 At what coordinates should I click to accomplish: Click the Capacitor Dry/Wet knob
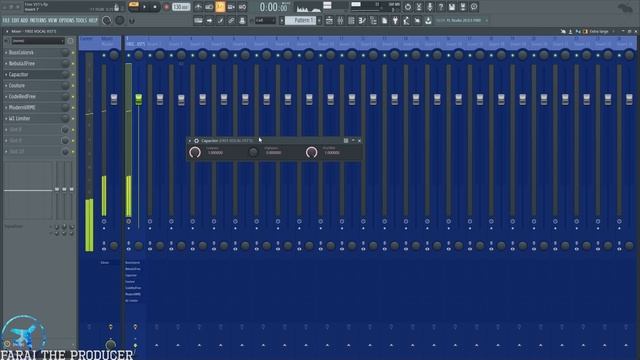coord(311,152)
